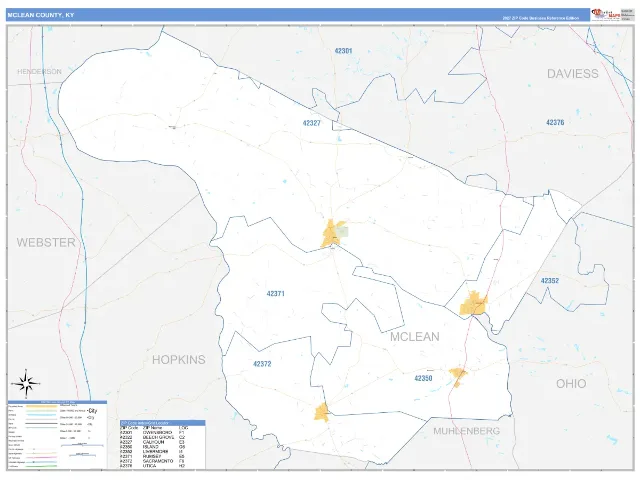Click the 42327 ZIP code label

[311, 123]
